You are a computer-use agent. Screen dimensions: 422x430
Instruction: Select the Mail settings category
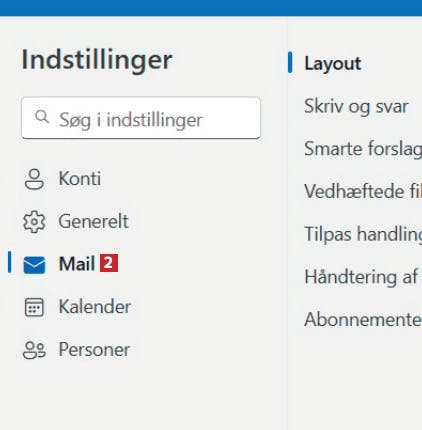79,264
